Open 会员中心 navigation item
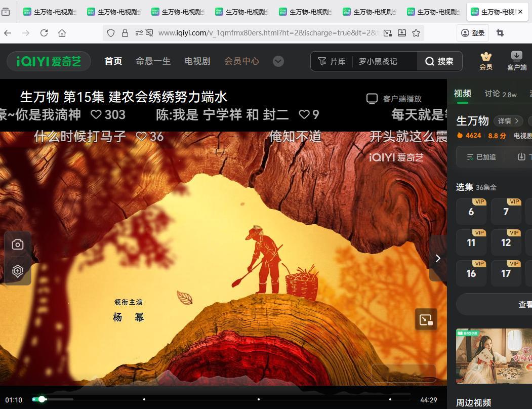The height and width of the screenshot is (409, 532). [242, 61]
